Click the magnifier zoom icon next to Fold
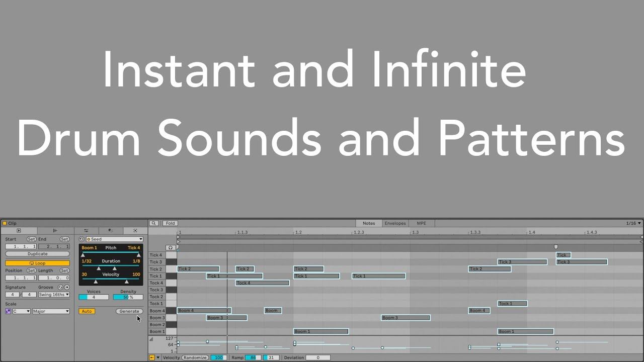Screen dimensions: 644x362 pyautogui.click(x=154, y=223)
